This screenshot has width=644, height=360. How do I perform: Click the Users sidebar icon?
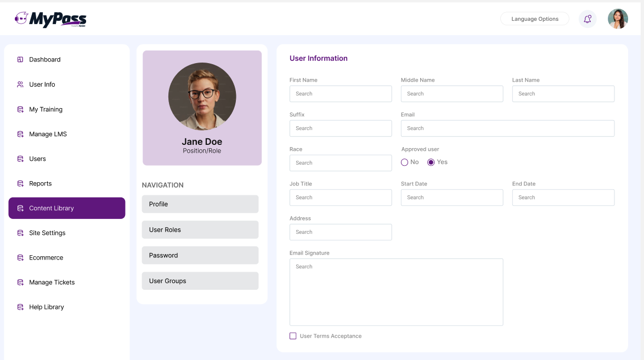[20, 159]
